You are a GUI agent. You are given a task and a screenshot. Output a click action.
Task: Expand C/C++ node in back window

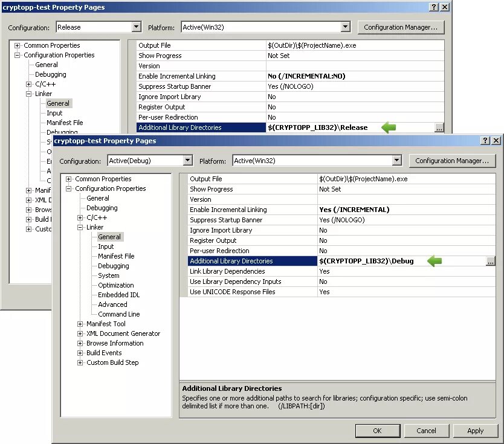tap(28, 84)
